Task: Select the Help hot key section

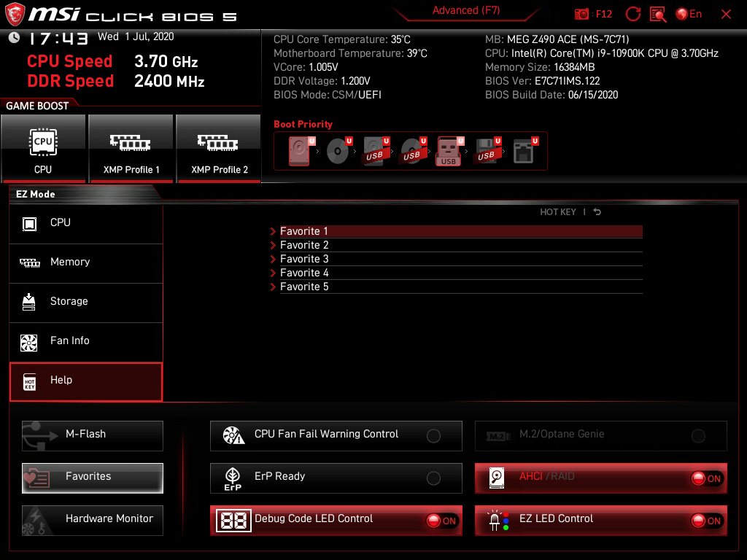Action: click(x=86, y=382)
